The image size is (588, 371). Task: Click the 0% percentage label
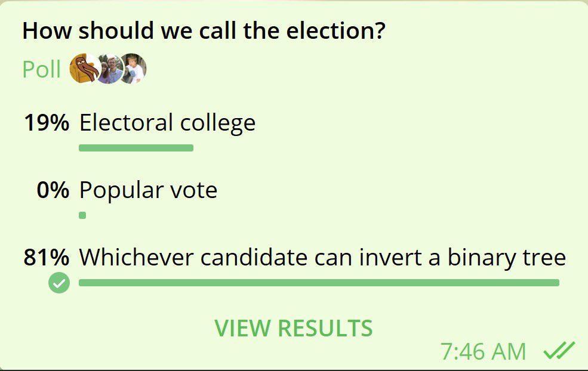click(53, 190)
